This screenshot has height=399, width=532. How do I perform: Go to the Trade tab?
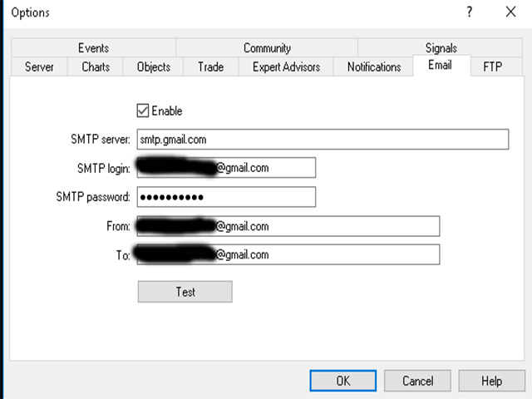(210, 67)
